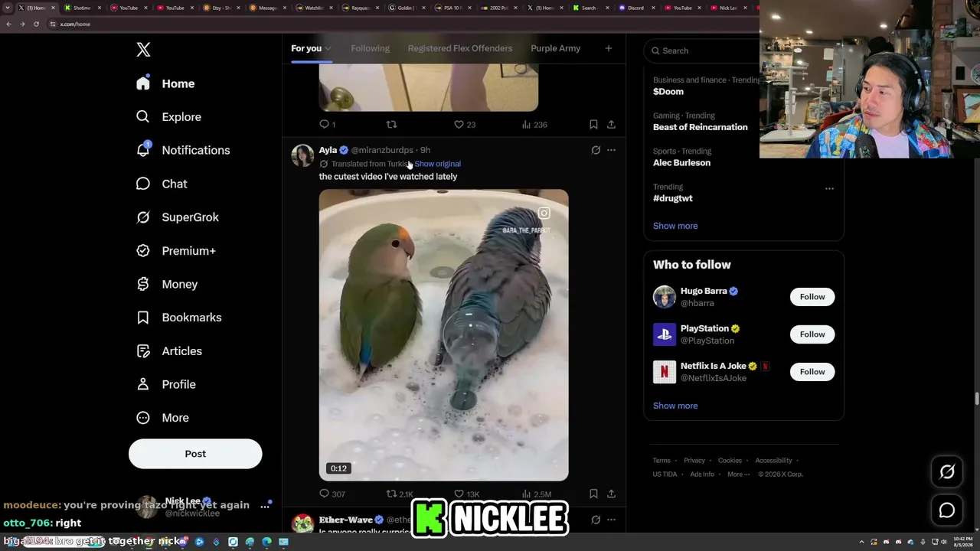This screenshot has height=551, width=980.
Task: Open the floating Grok button
Action: pos(947,472)
